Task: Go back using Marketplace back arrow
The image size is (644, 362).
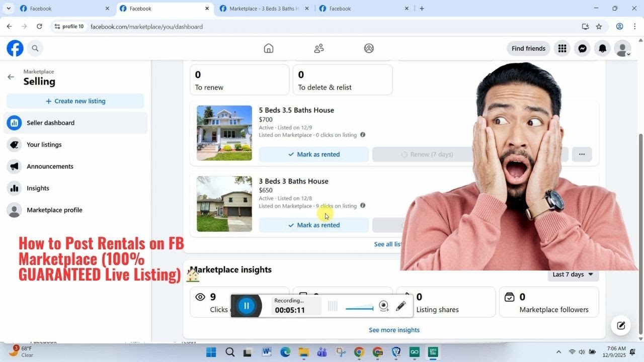Action: (11, 77)
